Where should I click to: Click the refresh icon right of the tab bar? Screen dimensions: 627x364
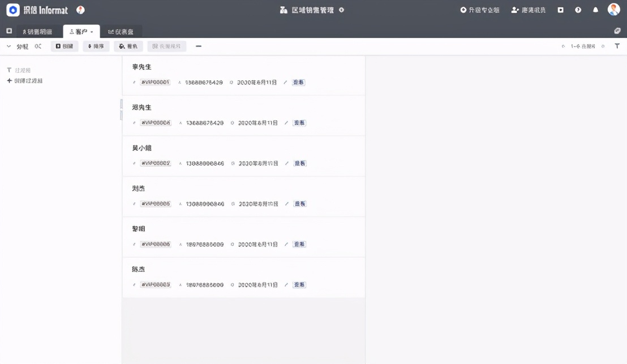(617, 31)
